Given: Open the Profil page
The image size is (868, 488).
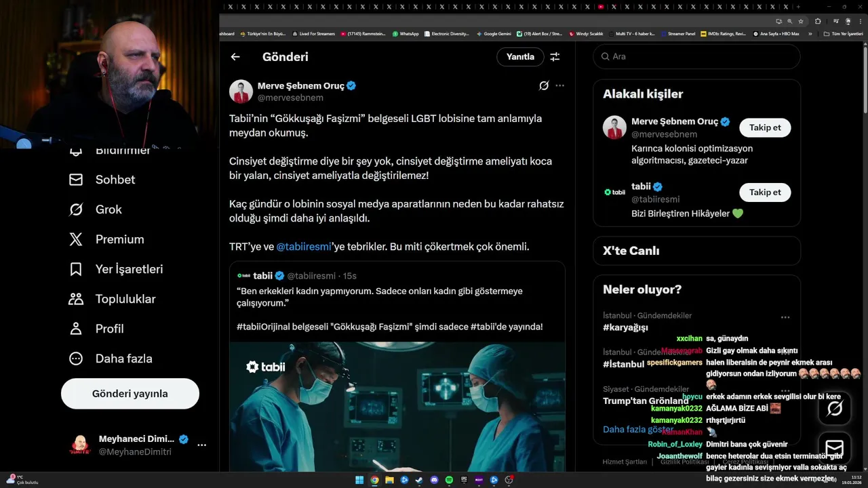Looking at the screenshot, I should [96, 329].
